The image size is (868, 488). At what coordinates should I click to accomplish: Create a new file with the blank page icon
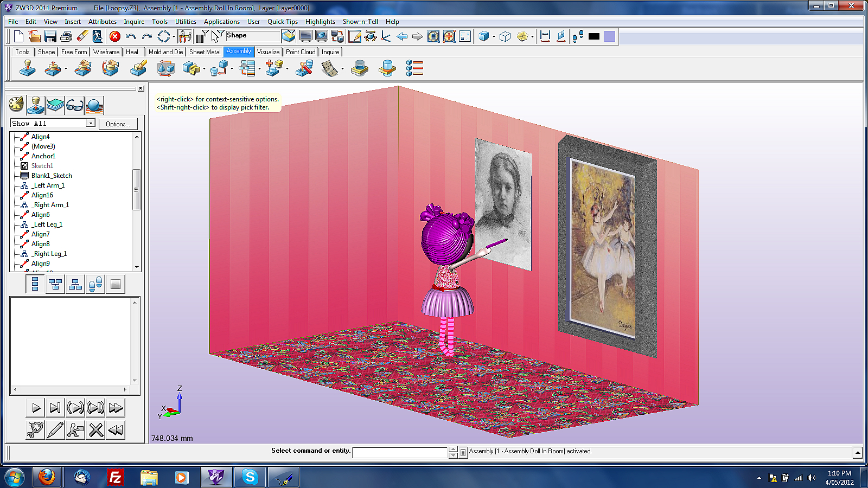pyautogui.click(x=18, y=36)
